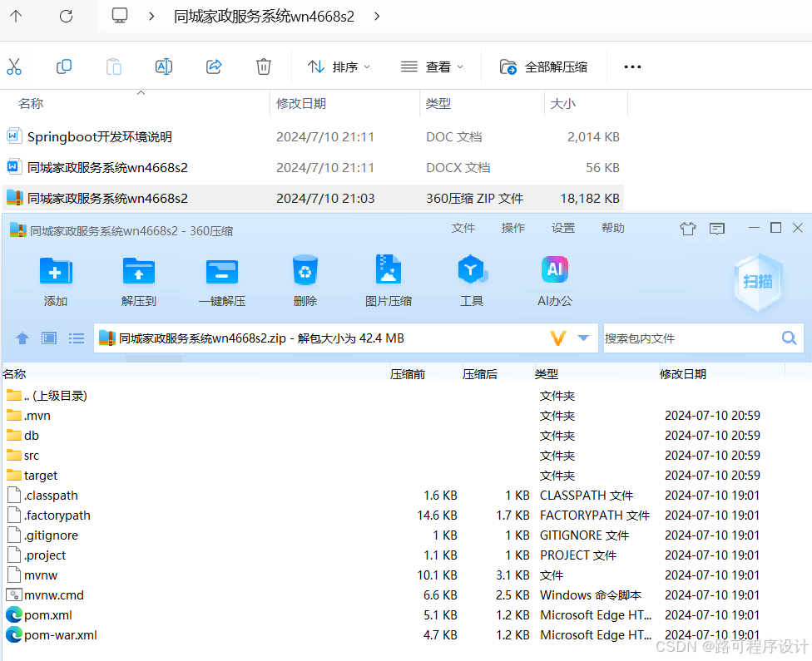Screen dimensions: 812x661
Task: Click the magnifier search icon in 360压缩
Action: point(790,338)
